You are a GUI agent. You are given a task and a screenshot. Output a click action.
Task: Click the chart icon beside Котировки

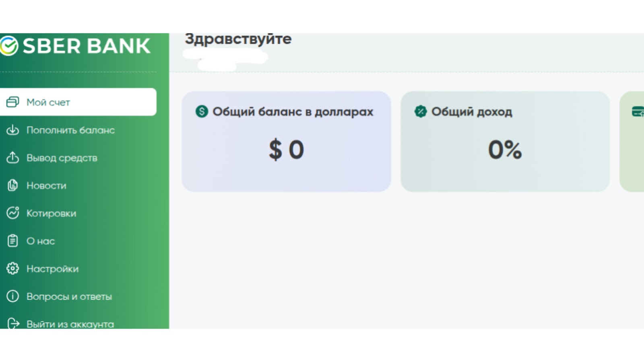12,213
